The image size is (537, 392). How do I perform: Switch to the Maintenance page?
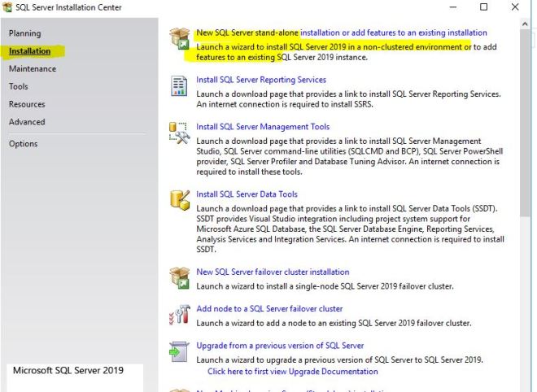(x=33, y=69)
